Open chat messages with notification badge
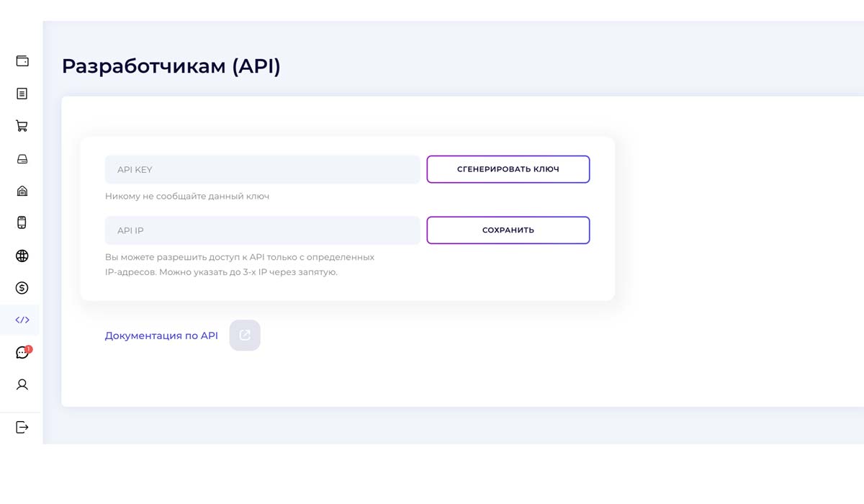Image resolution: width=864 pixels, height=504 pixels. tap(22, 353)
